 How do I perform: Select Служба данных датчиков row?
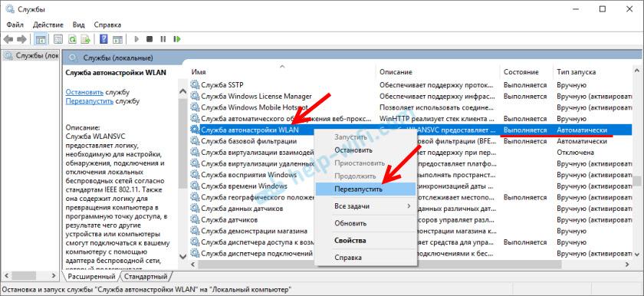411,208
